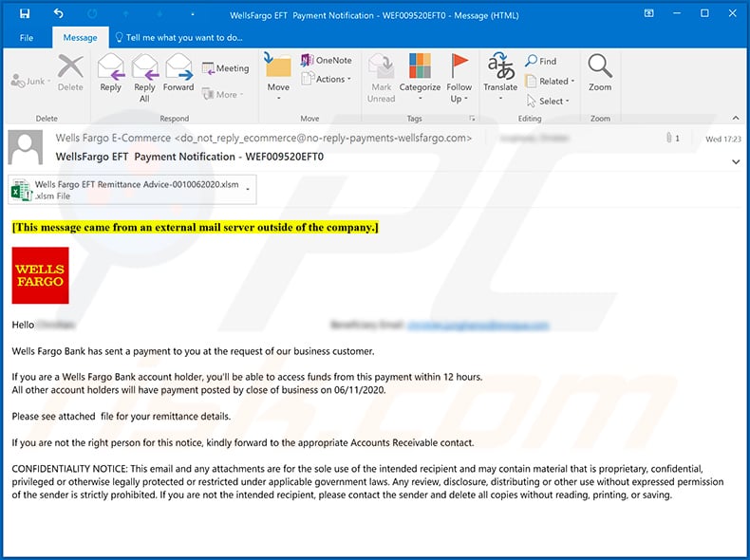Click the Delete button
This screenshot has height=560, width=750.
70,73
